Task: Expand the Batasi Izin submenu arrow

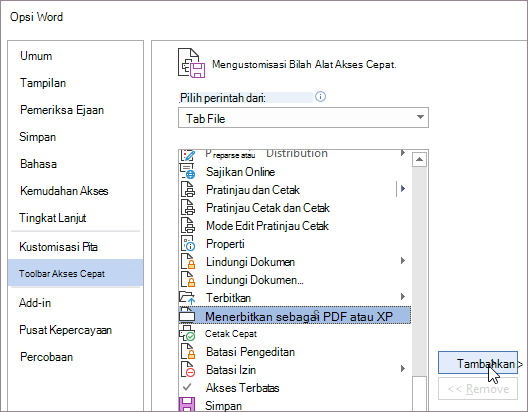Action: click(403, 369)
